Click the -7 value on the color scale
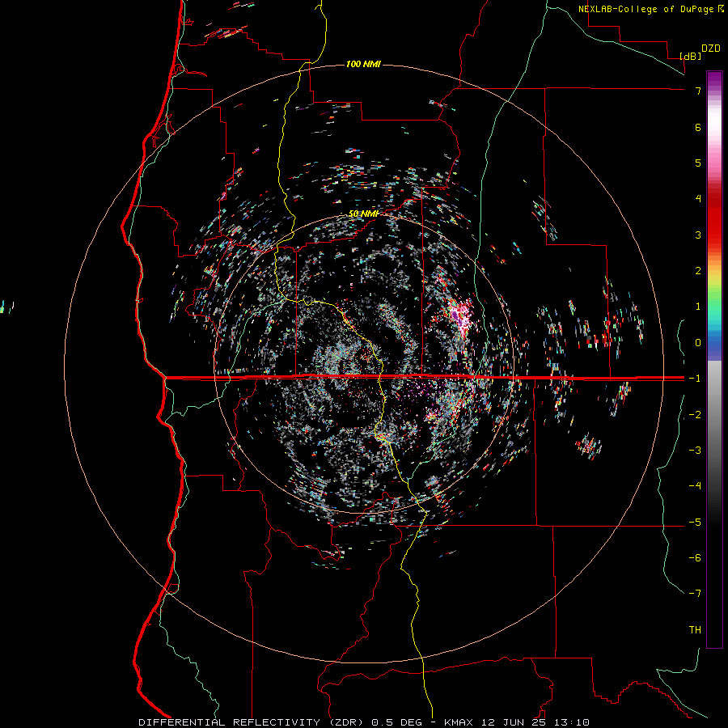Image resolution: width=728 pixels, height=728 pixels. point(695,594)
